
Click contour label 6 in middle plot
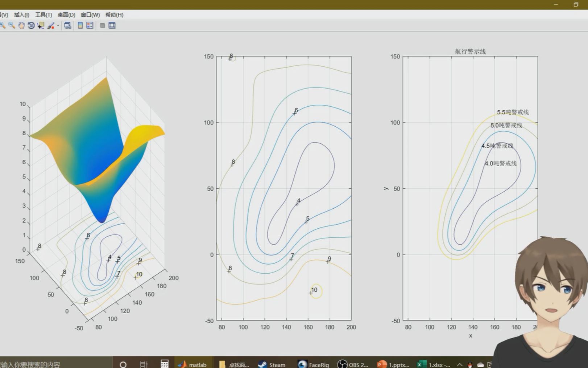(x=296, y=110)
